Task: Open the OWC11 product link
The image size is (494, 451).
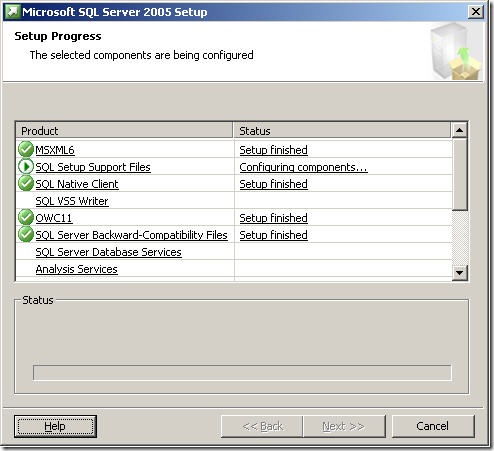Action: click(x=54, y=218)
